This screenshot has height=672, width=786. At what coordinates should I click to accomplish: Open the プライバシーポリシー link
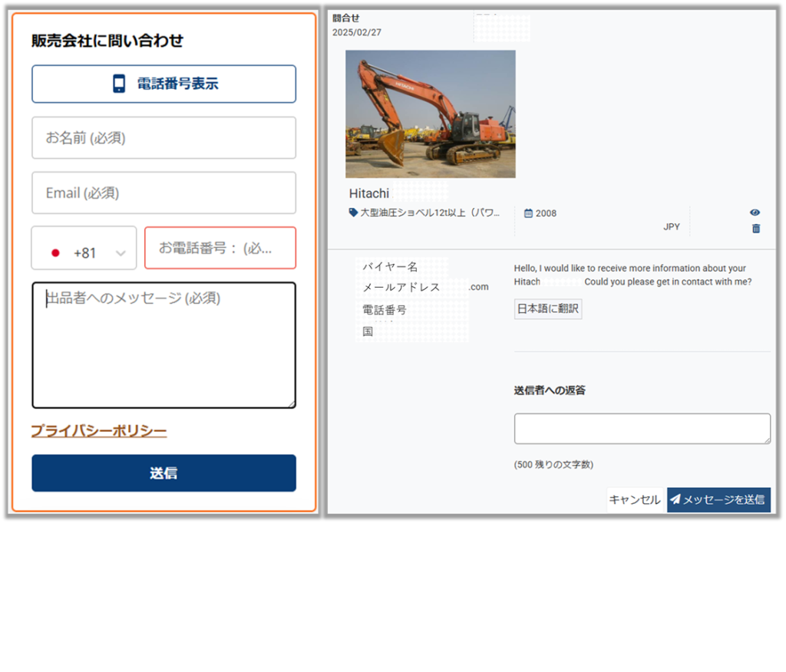99,430
